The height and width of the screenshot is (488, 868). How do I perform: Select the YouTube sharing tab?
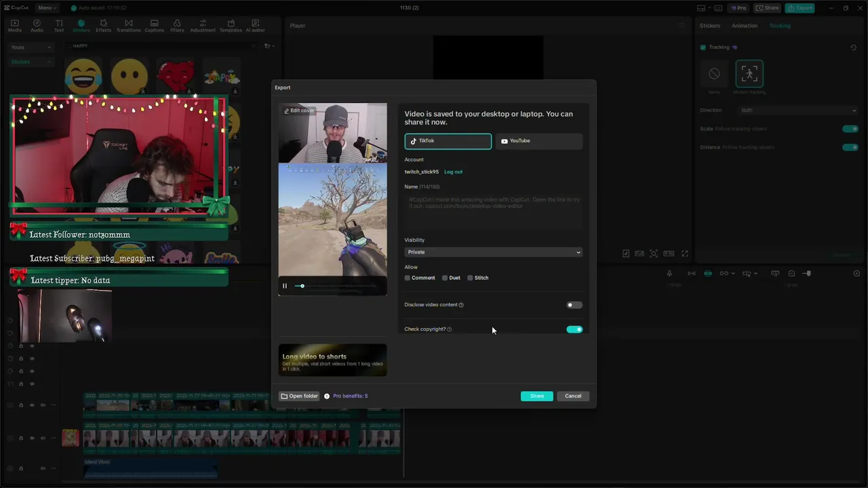539,141
